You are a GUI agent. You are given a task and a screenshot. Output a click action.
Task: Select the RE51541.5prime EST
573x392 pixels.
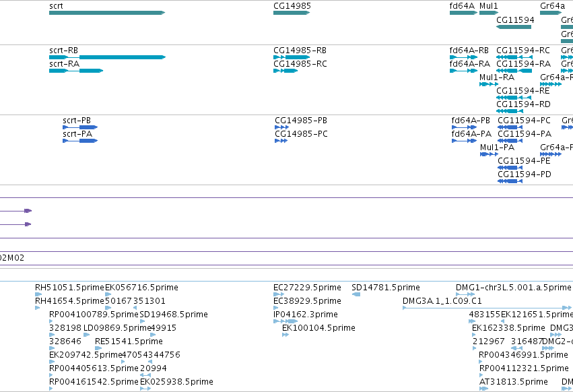pos(98,348)
